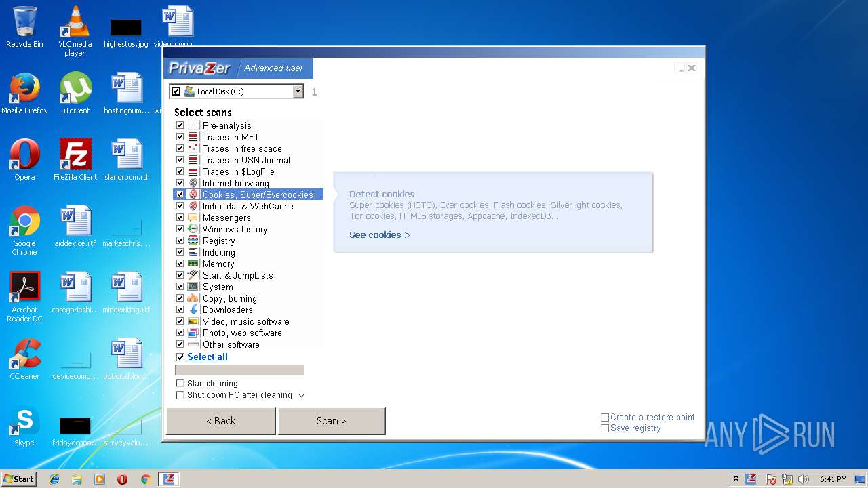Click the < Back button
The height and width of the screenshot is (488, 868).
click(221, 421)
